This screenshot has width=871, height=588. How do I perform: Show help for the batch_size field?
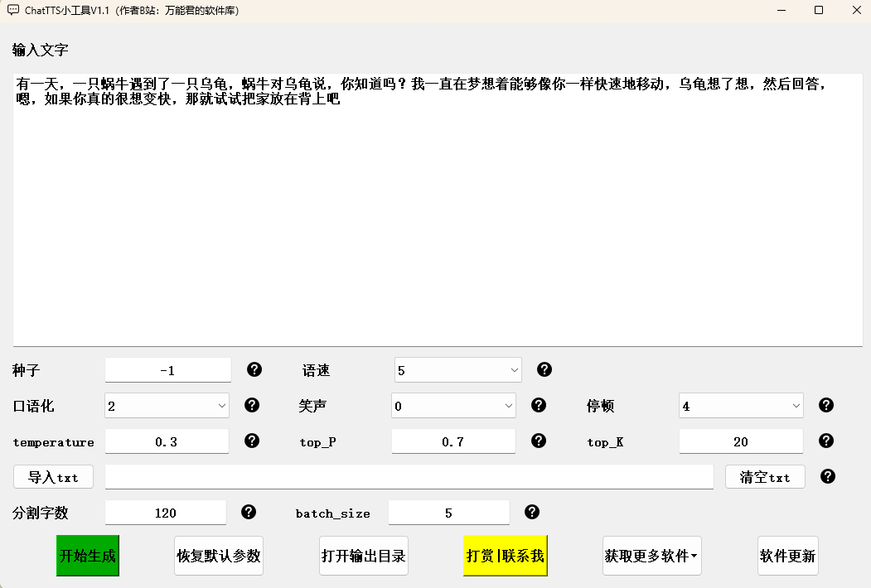coord(531,512)
